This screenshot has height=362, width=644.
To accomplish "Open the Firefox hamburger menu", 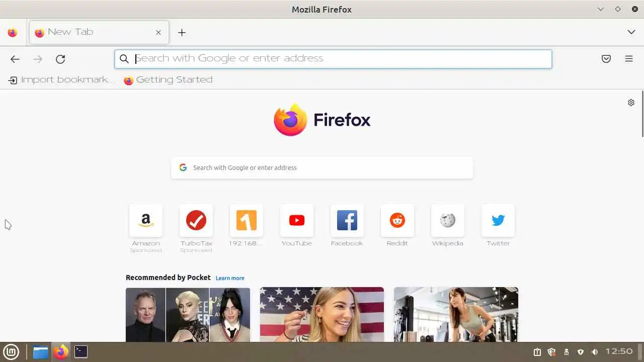I will 629,59.
